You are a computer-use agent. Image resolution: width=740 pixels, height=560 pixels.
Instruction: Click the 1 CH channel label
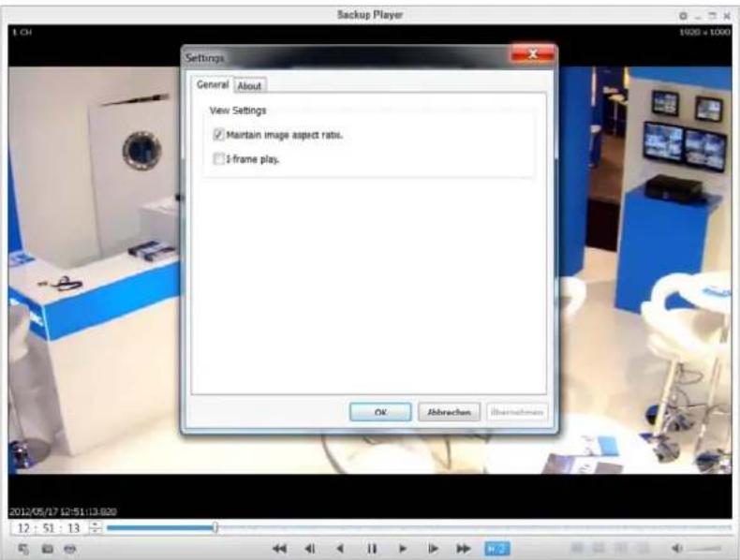pos(22,33)
